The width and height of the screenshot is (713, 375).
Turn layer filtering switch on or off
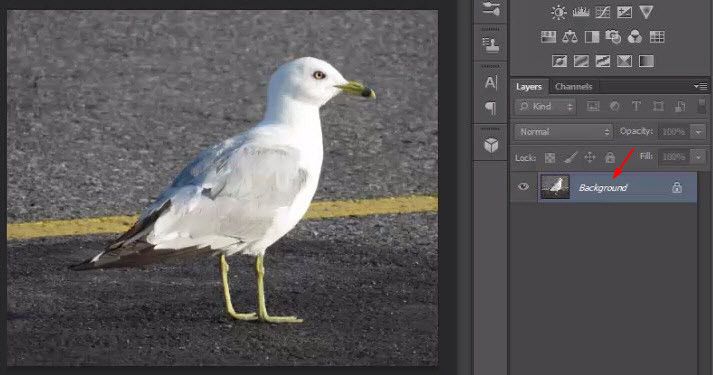click(702, 106)
